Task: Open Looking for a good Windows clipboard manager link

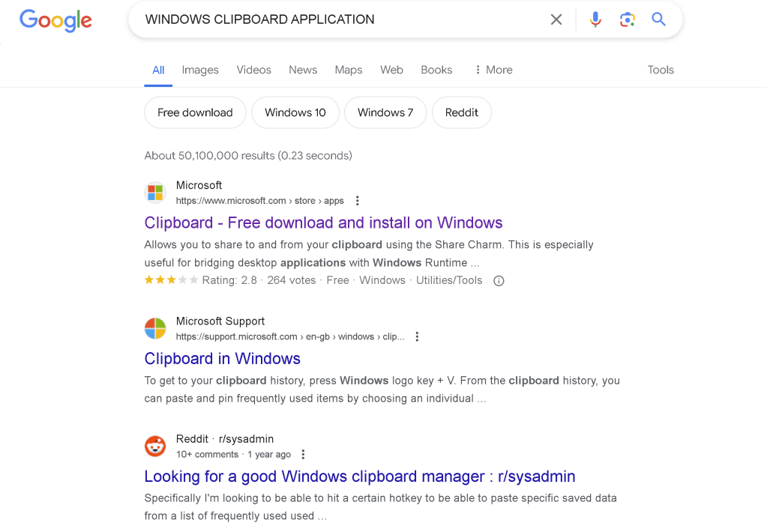Action: pos(360,477)
